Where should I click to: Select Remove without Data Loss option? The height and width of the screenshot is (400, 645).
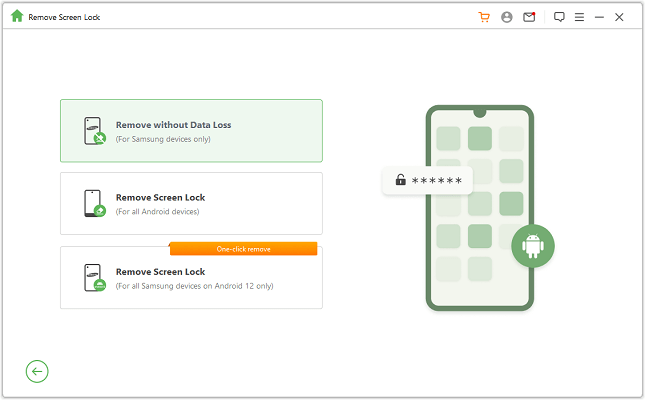[x=191, y=131]
